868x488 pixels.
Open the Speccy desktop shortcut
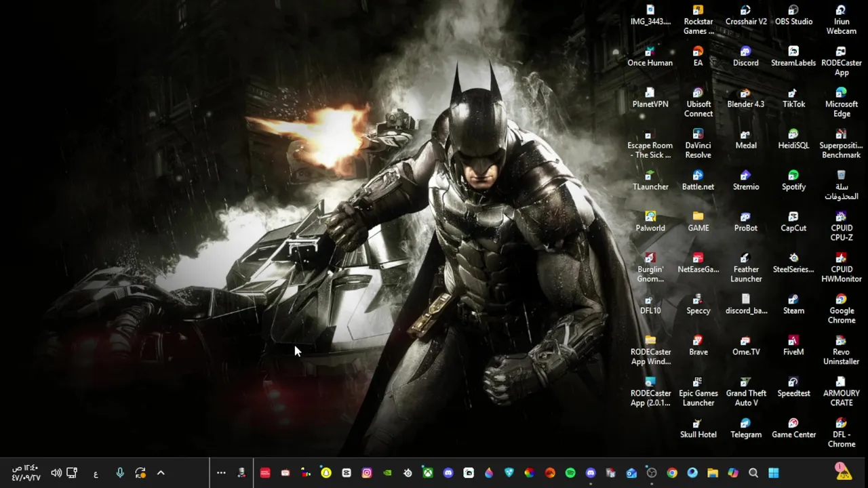click(698, 304)
